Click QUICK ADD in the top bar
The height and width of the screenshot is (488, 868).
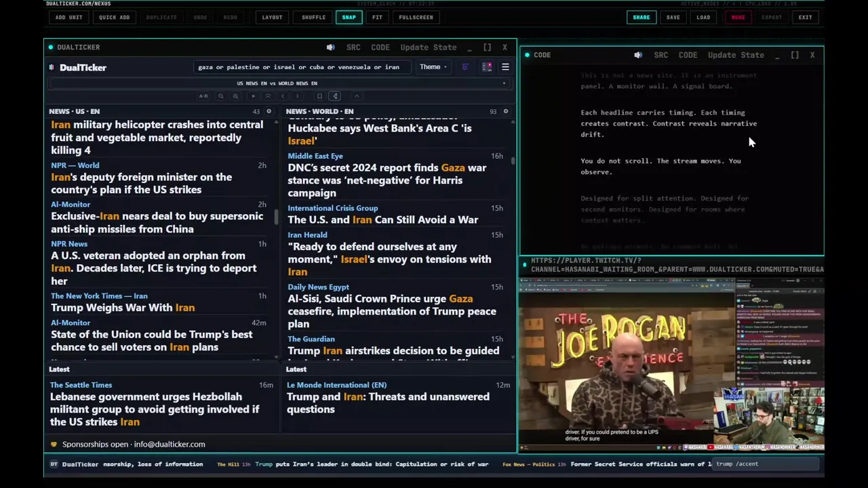click(x=114, y=17)
